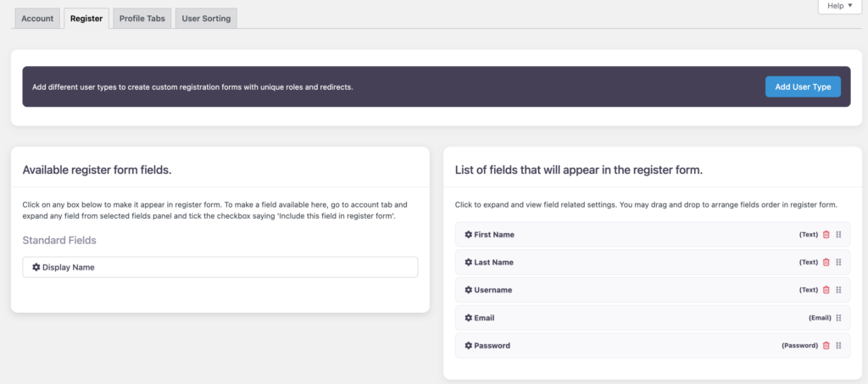The height and width of the screenshot is (384, 868).
Task: Click the gear icon beside Display Name
Action: tap(36, 267)
